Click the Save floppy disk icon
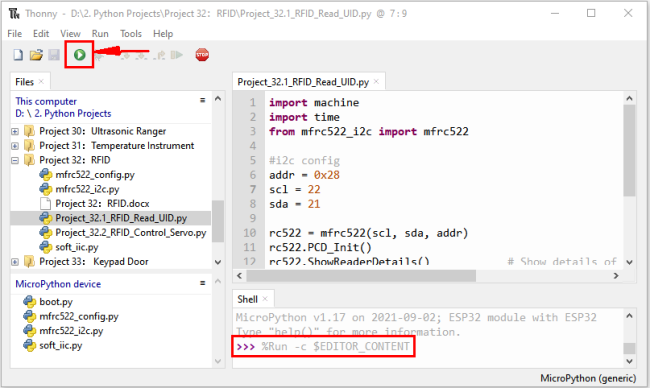Screen dimensions: 650x388 (54, 55)
